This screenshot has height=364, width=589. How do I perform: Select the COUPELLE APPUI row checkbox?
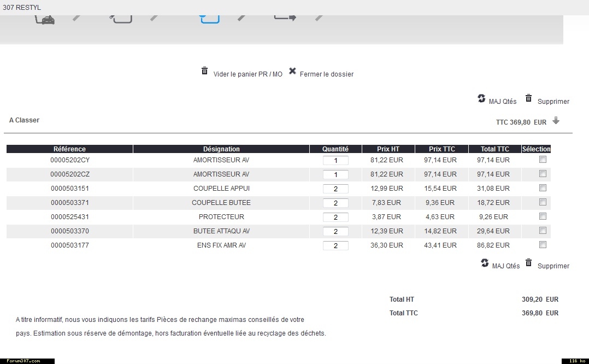543,188
